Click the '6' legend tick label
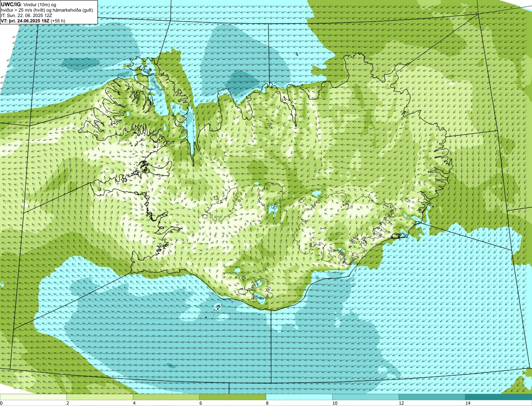532x406 pixels. (x=200, y=403)
